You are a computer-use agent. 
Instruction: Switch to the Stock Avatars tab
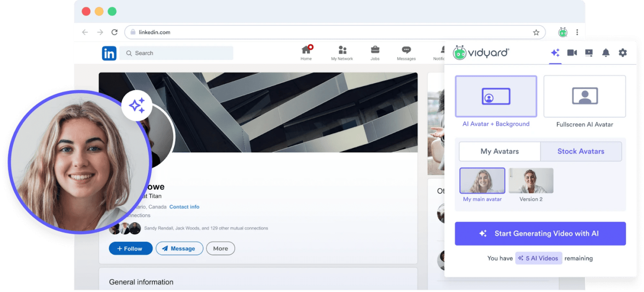581,151
